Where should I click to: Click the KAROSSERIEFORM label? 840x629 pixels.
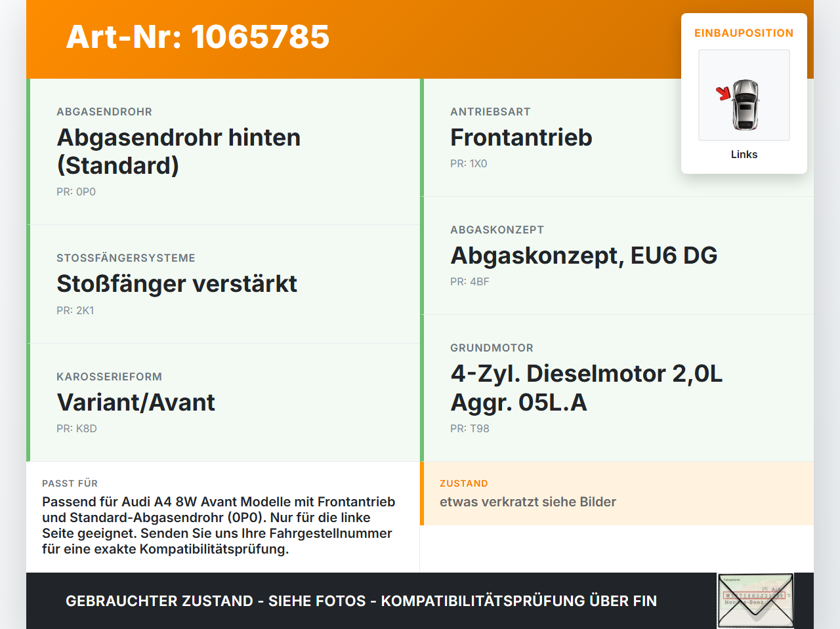pos(109,377)
